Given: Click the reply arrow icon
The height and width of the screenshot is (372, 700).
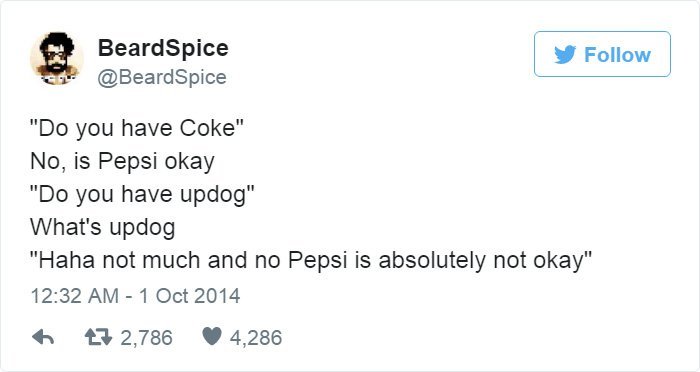Looking at the screenshot, I should 43,338.
